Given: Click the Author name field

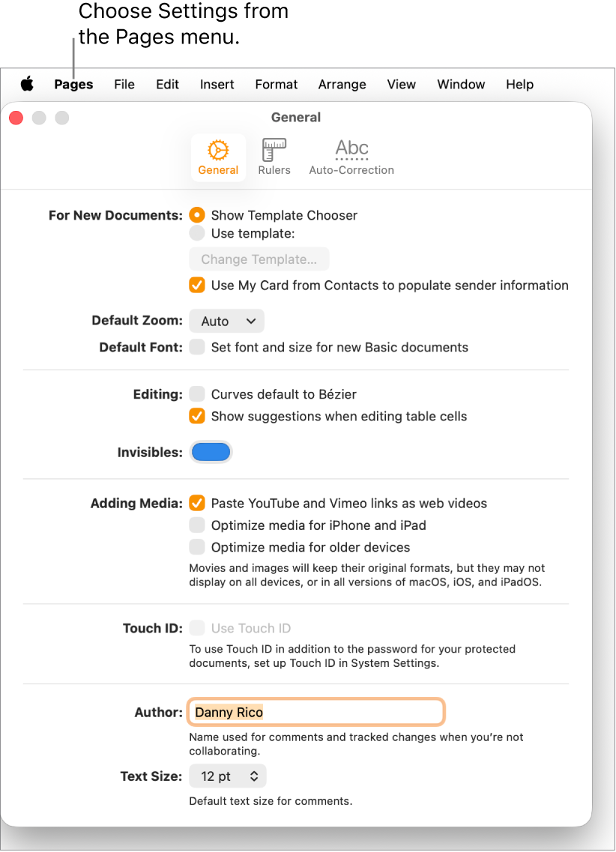Looking at the screenshot, I should [x=315, y=712].
